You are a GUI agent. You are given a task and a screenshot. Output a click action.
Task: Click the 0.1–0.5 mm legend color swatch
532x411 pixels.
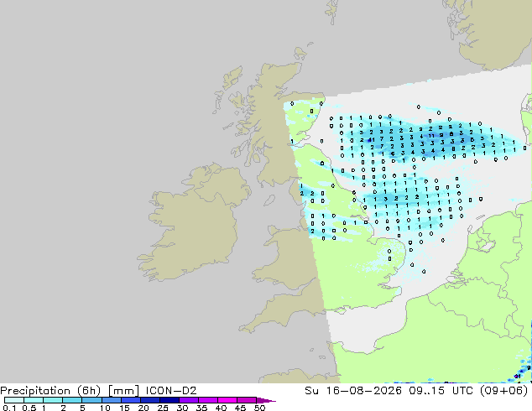(14, 400)
